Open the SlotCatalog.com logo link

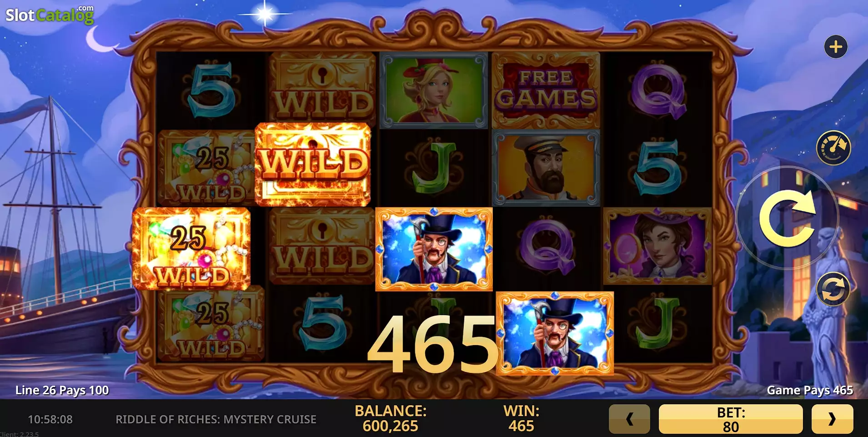[x=50, y=15]
